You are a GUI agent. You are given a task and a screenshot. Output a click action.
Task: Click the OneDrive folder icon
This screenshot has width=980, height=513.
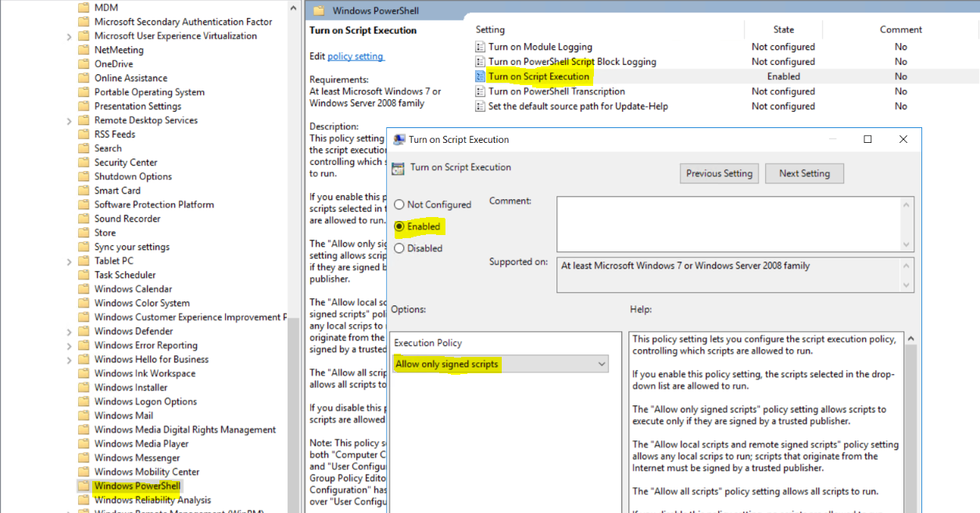click(x=84, y=64)
